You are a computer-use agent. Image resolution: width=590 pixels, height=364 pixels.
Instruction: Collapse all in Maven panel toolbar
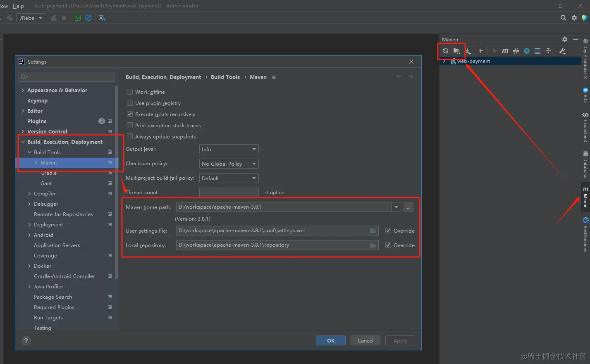click(x=548, y=51)
